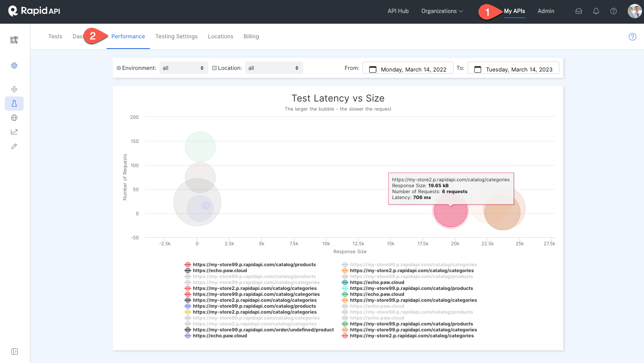Collapse the sidebar using the panel icon
This screenshot has height=363, width=644.
(x=15, y=352)
